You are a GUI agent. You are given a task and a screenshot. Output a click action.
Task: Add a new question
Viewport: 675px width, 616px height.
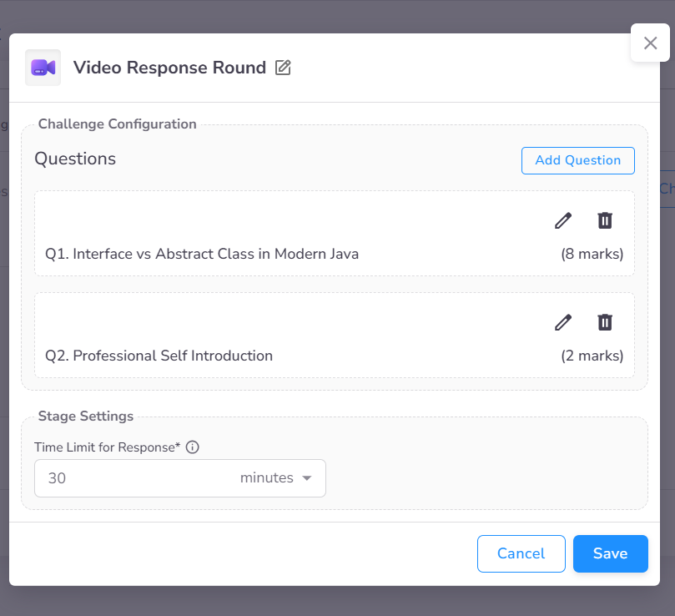577,160
